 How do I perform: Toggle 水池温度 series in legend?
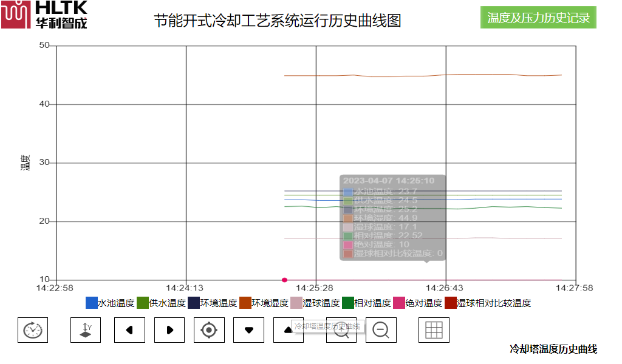click(110, 303)
